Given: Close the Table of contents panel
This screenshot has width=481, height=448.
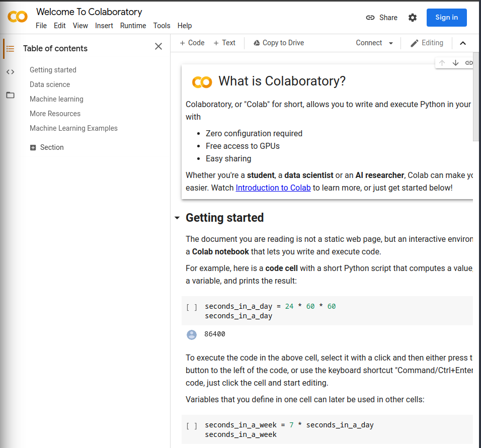Looking at the screenshot, I should coord(158,46).
